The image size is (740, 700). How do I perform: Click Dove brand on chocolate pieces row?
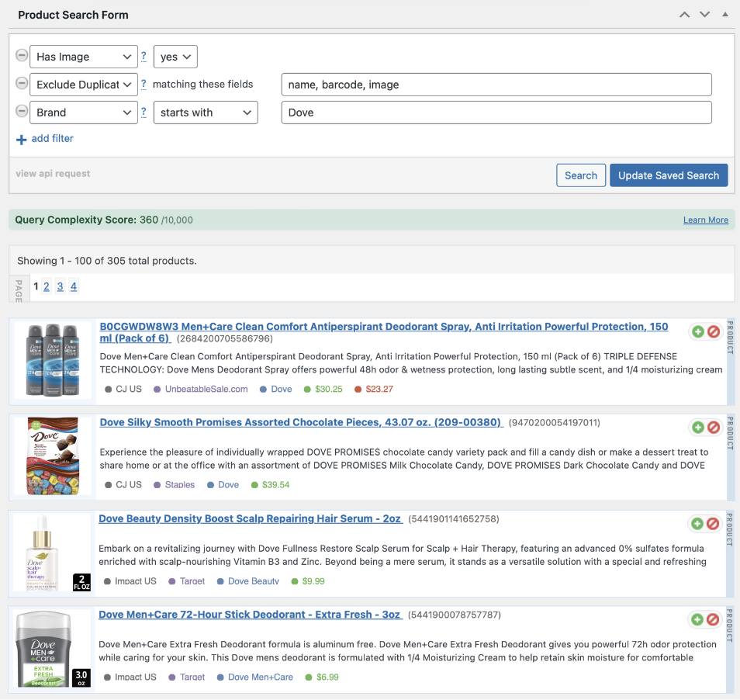coord(228,485)
